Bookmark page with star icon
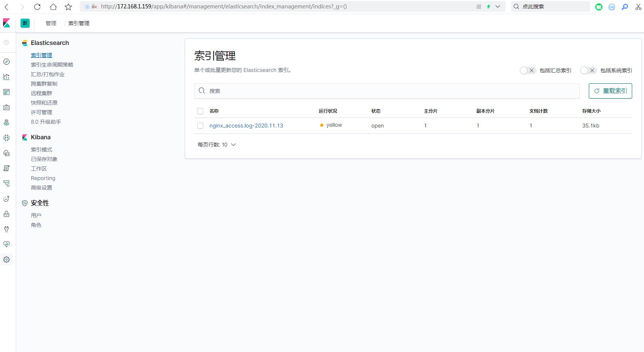Viewport: 644px width, 352px height. click(x=69, y=7)
